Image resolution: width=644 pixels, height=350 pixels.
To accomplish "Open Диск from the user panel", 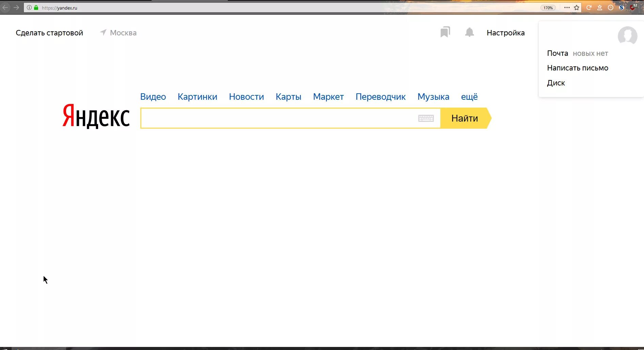I will coord(556,83).
